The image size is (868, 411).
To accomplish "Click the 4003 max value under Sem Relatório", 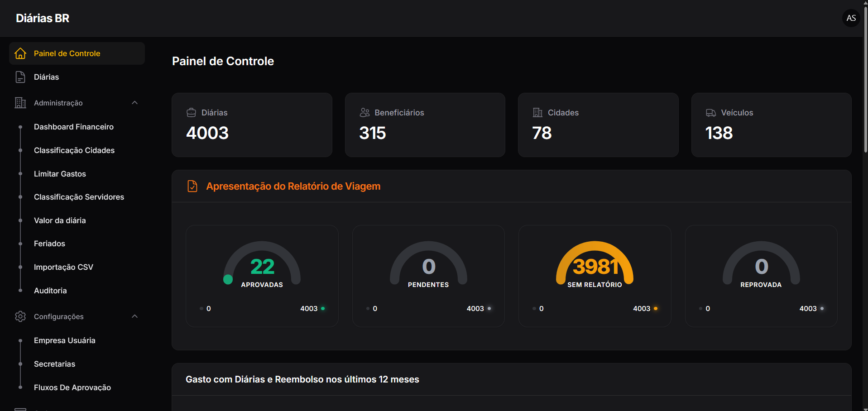I will pos(642,309).
